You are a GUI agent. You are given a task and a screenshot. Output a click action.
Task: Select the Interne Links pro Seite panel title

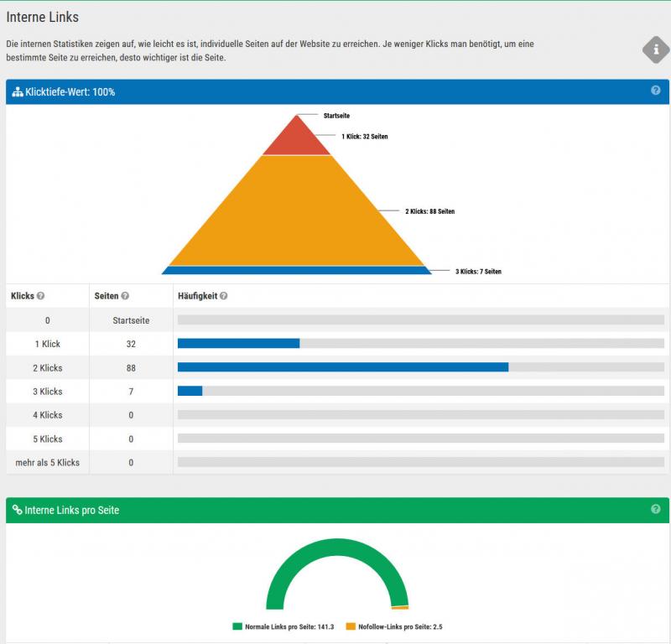coord(72,510)
